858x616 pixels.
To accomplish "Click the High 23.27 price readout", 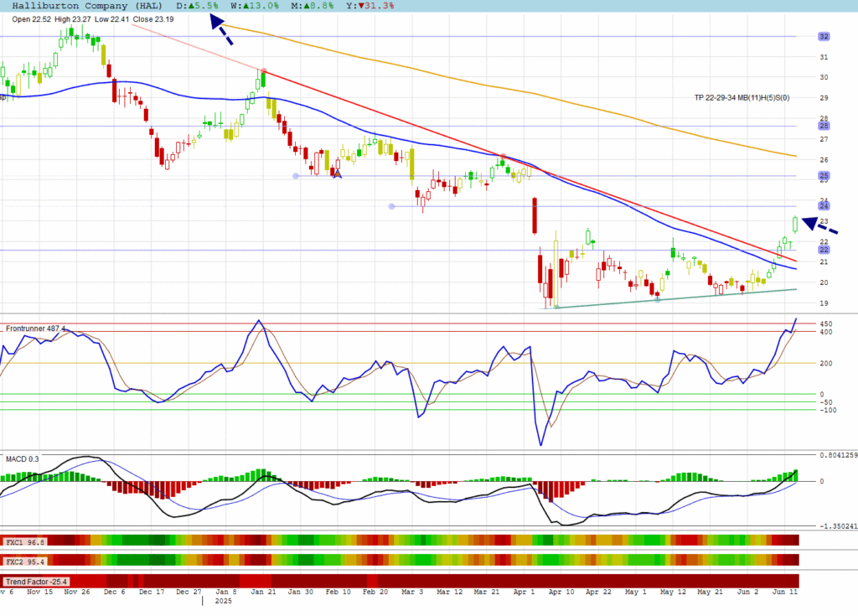I will tap(73, 19).
